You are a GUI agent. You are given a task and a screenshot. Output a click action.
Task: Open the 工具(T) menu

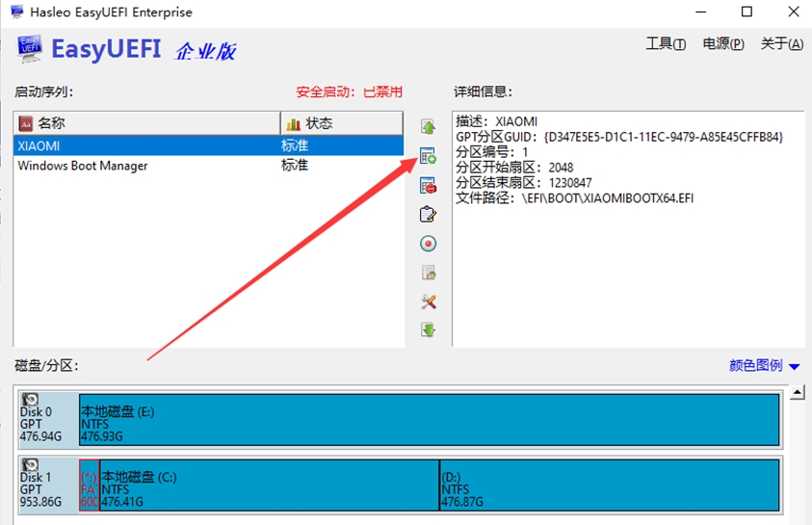point(666,44)
